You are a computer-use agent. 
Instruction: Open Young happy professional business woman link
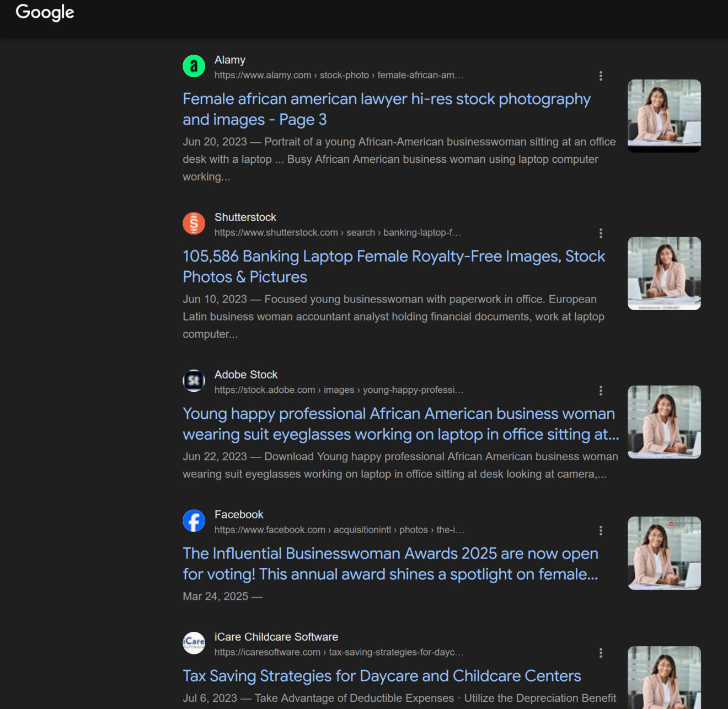tap(401, 424)
